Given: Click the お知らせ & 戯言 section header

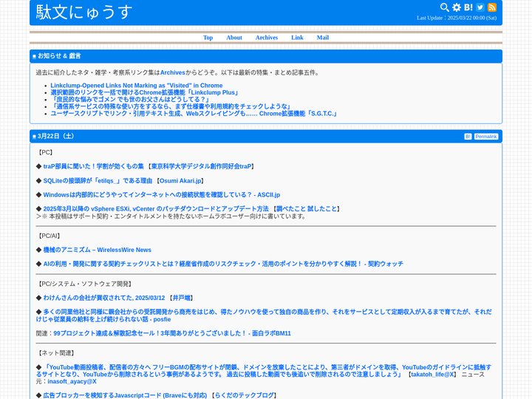Looking at the screenshot, I should click(x=266, y=56).
